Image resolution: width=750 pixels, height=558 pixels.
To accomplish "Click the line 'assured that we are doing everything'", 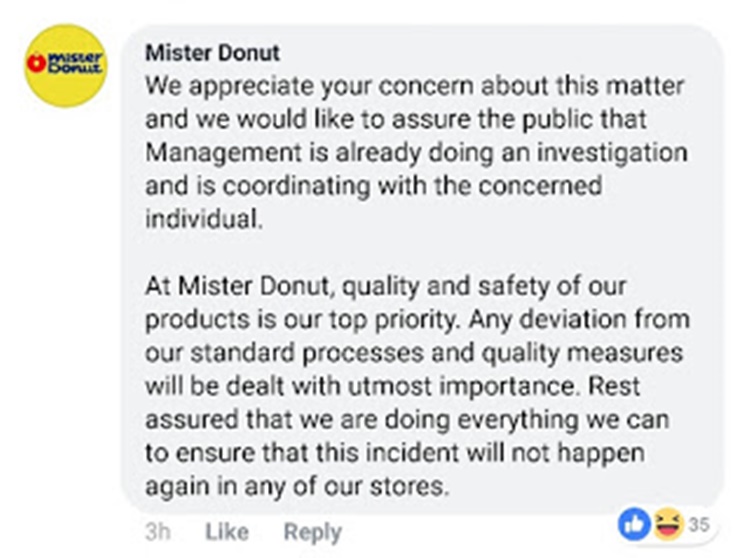I will 407,420.
